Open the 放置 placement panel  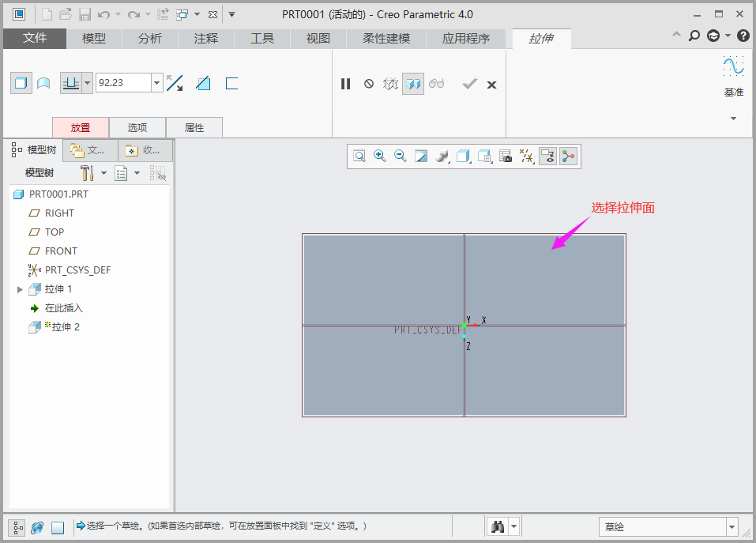point(80,127)
